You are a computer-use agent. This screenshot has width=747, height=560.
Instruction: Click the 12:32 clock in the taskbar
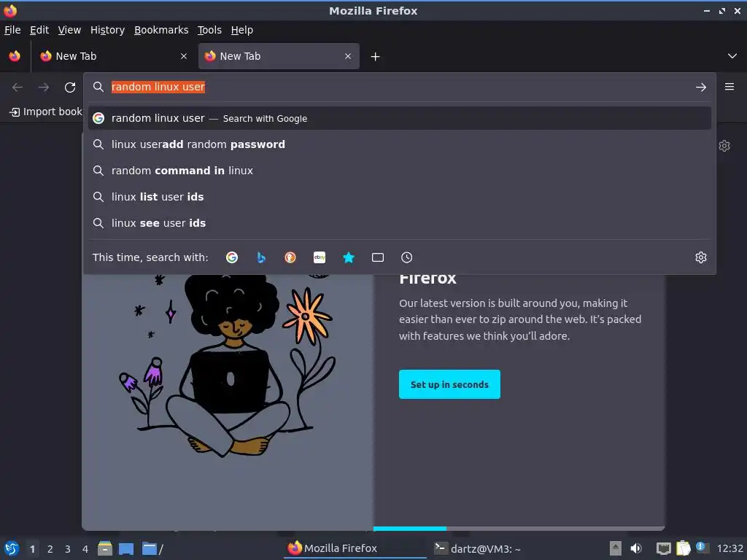[x=729, y=548]
